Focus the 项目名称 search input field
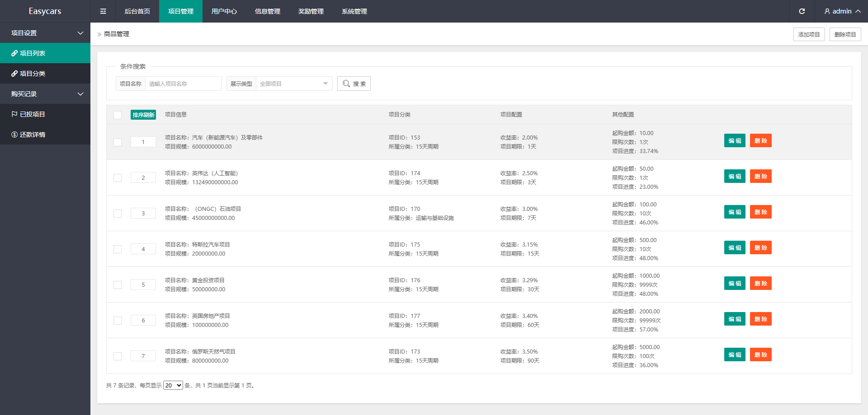Screen dimensions: 868x415 click(x=183, y=84)
